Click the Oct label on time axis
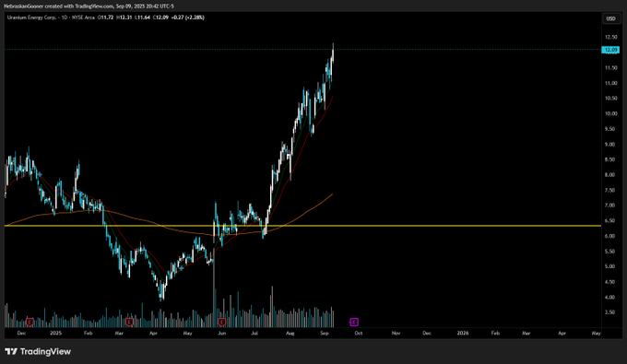This screenshot has height=364, width=627. click(x=359, y=334)
